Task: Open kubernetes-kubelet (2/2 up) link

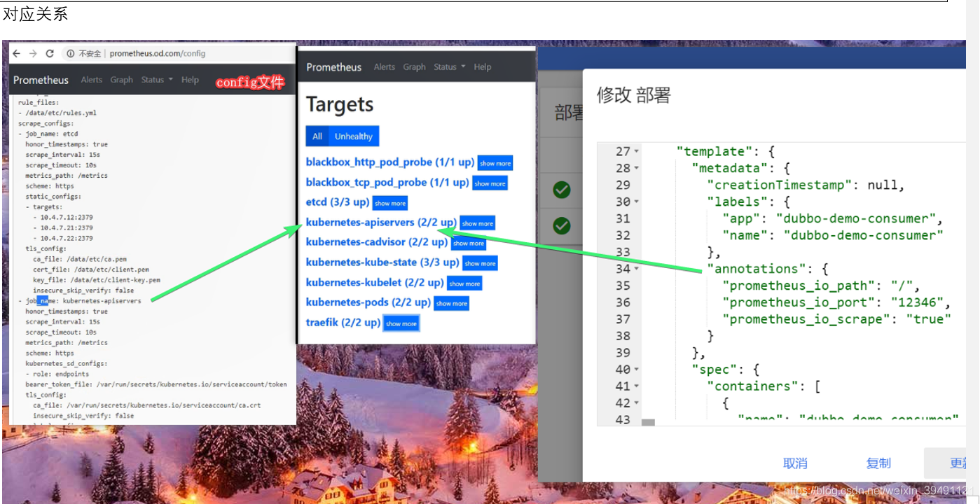Action: pos(375,283)
